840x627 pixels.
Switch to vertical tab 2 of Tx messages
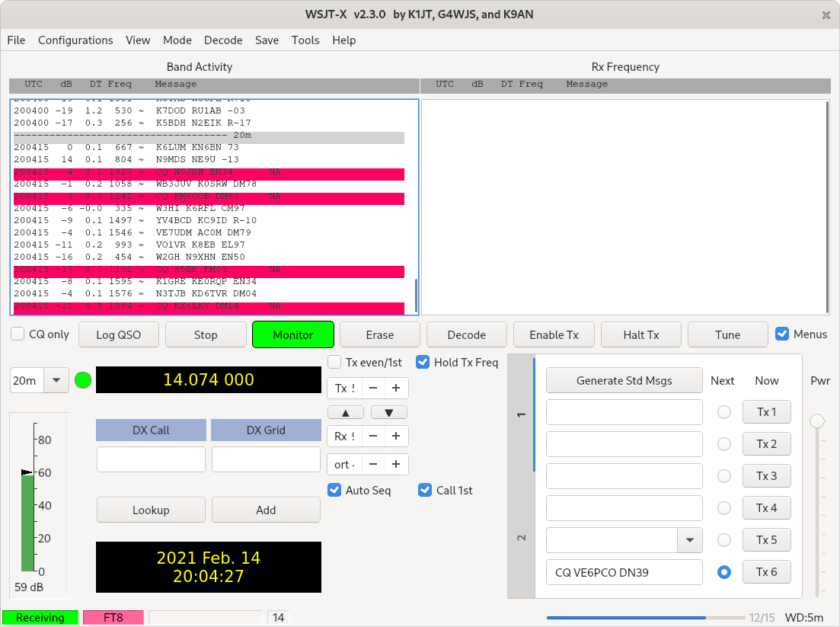coord(521,538)
